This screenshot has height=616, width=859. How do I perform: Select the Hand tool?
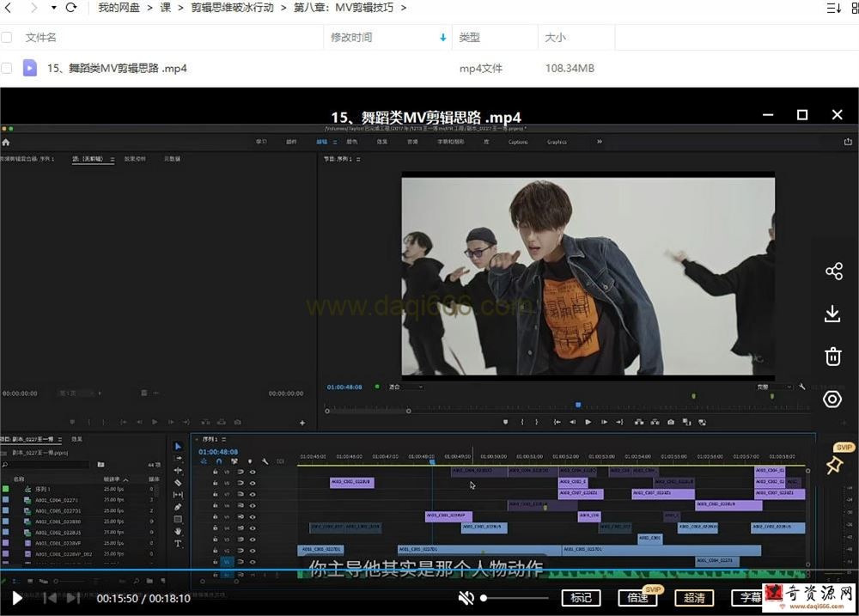(x=178, y=531)
